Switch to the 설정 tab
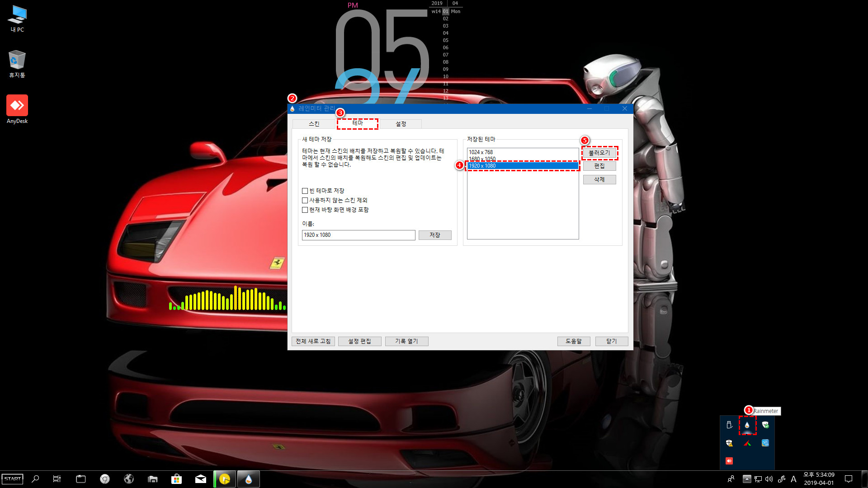Viewport: 868px width, 488px height. [401, 124]
